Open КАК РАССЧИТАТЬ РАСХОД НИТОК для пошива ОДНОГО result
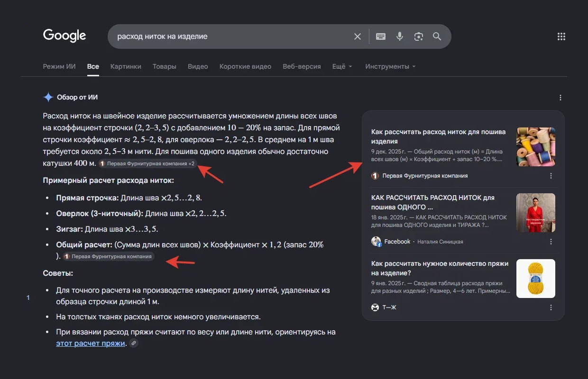The width and height of the screenshot is (588, 379). pyautogui.click(x=433, y=202)
